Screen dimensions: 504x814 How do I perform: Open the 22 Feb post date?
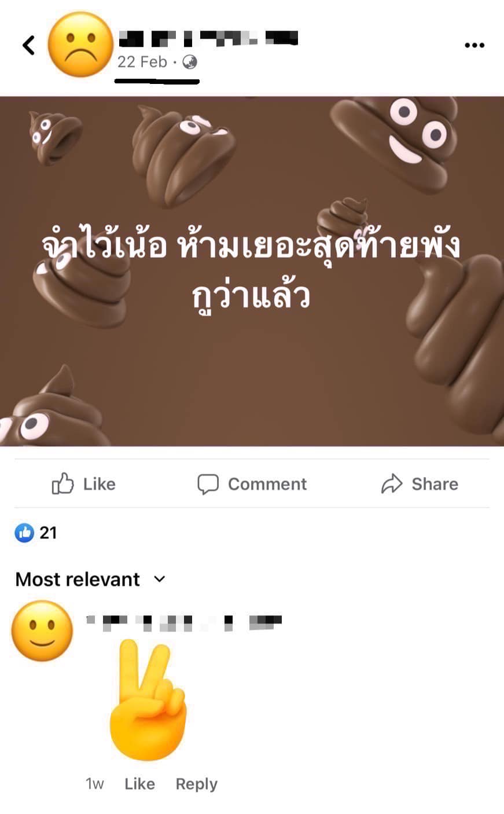click(x=142, y=62)
